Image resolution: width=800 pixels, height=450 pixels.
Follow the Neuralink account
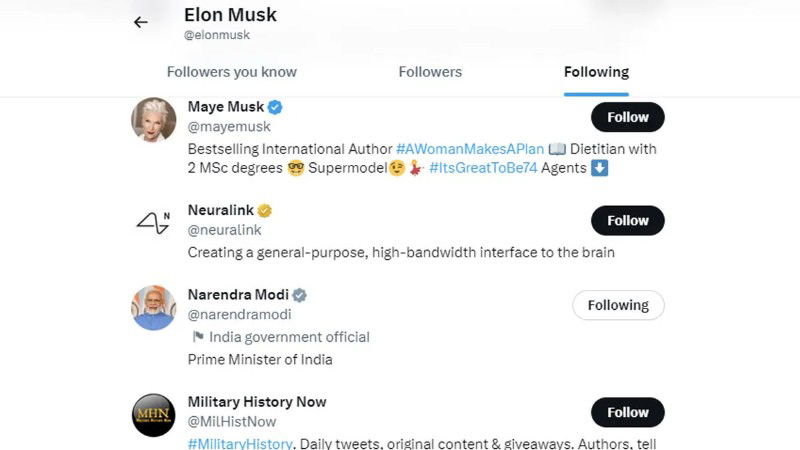[x=628, y=220]
